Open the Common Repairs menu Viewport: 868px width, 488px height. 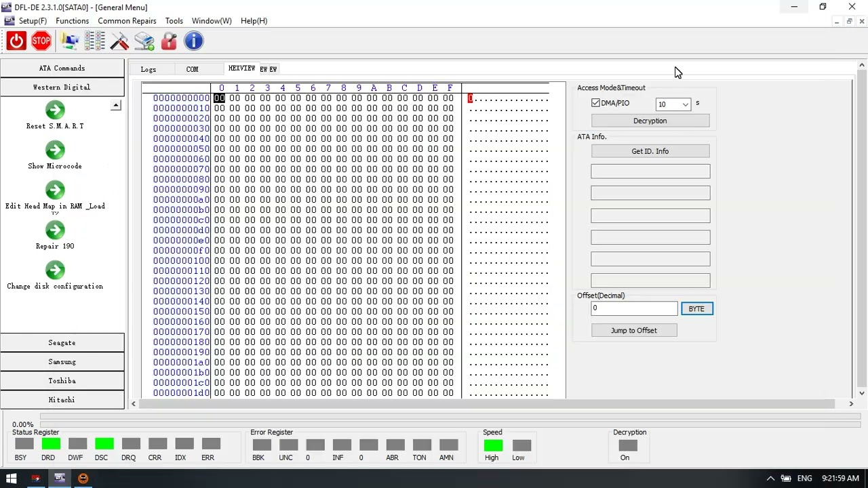coord(127,21)
